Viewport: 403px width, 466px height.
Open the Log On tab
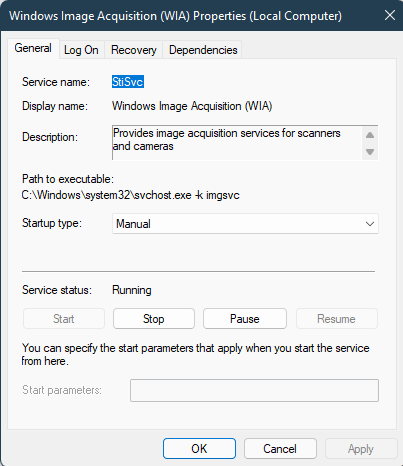[81, 50]
